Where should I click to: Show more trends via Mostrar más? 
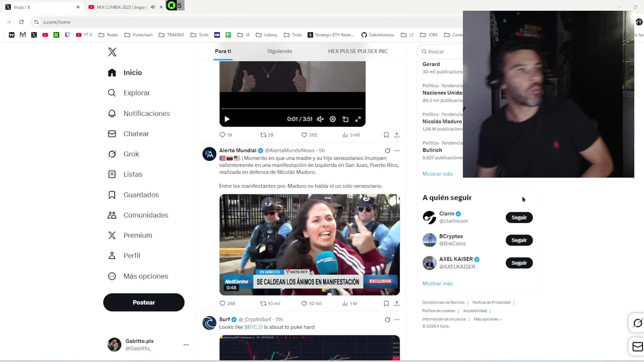coord(438,174)
